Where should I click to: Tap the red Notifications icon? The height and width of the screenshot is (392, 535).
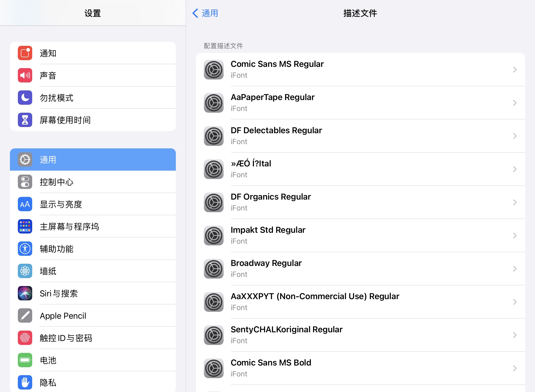[25, 53]
